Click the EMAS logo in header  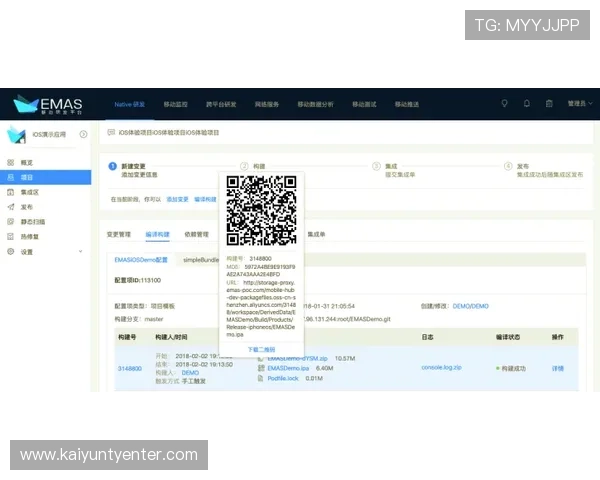coord(48,104)
